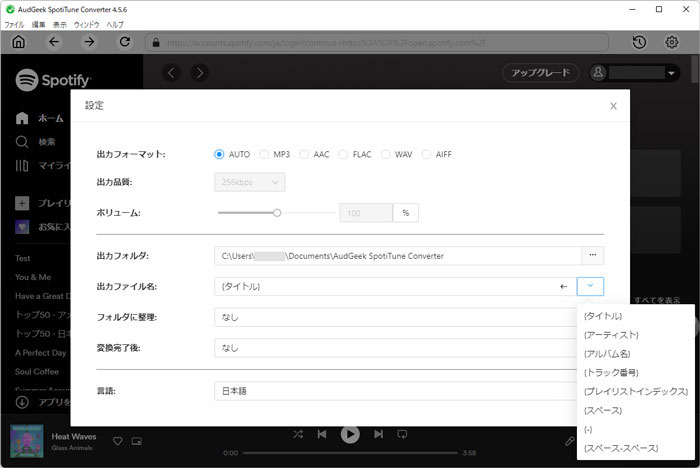
Task: Skip to previous track
Action: tap(322, 434)
